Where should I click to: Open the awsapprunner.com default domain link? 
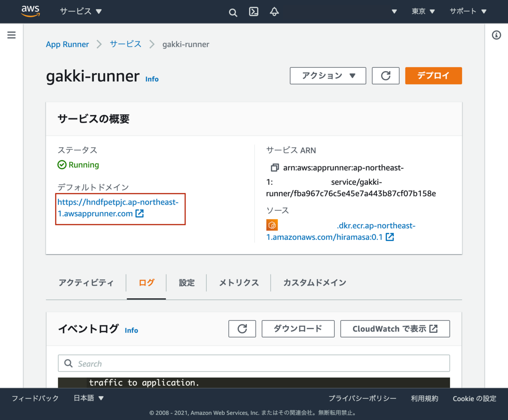point(118,208)
